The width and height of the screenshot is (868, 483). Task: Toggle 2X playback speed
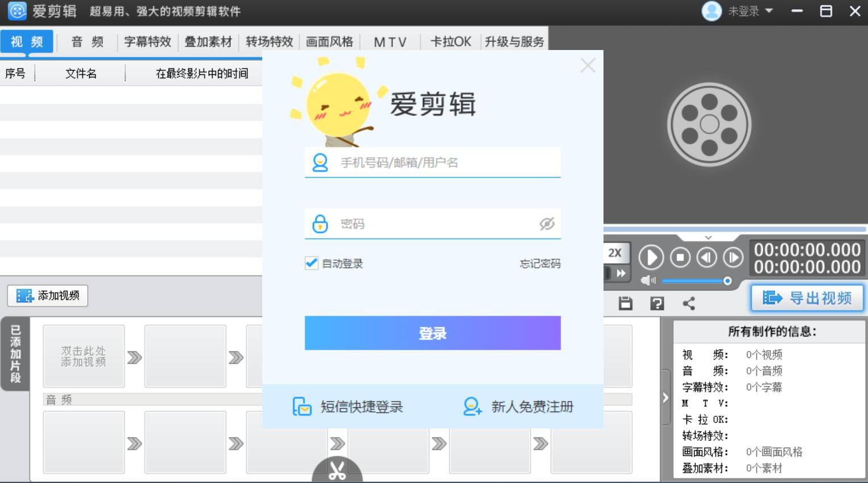615,253
